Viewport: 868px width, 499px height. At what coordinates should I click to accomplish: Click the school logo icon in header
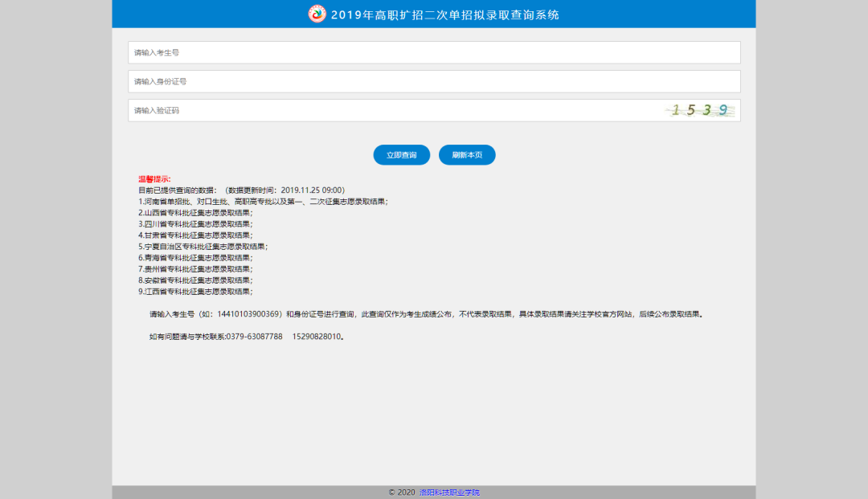click(317, 14)
